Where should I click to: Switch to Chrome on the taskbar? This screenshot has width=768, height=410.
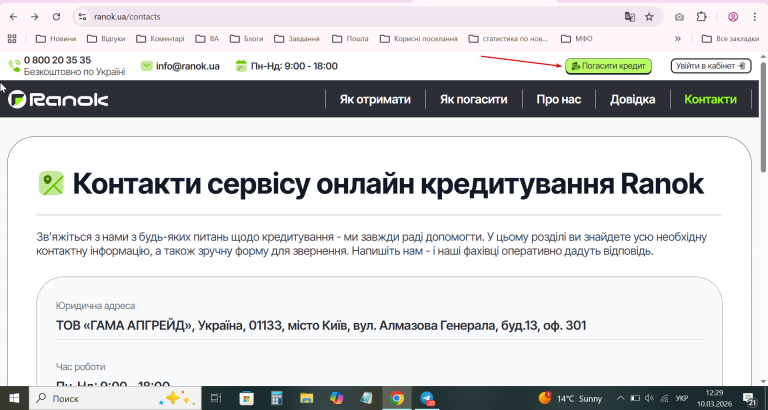point(397,398)
